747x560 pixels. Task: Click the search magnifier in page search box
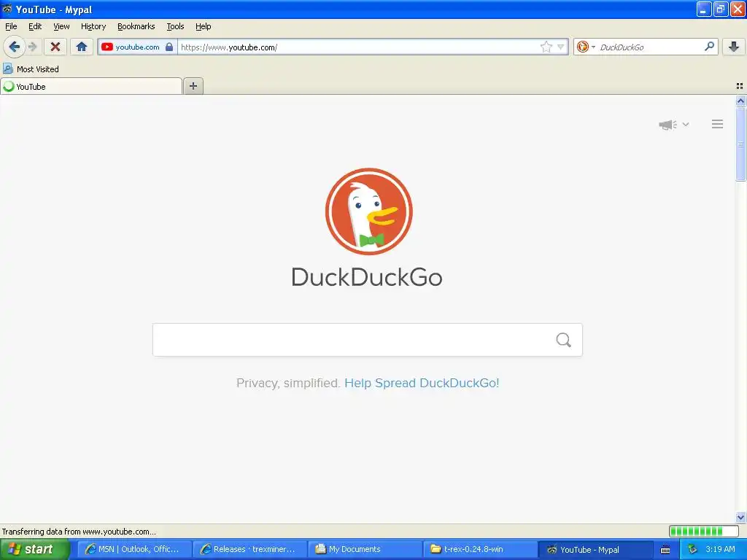pyautogui.click(x=564, y=340)
